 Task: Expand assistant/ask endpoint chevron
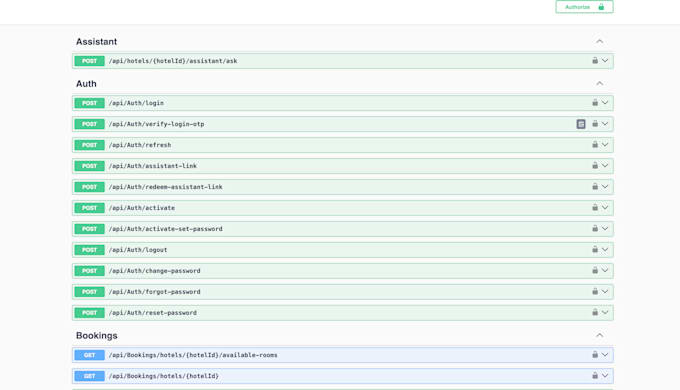605,61
